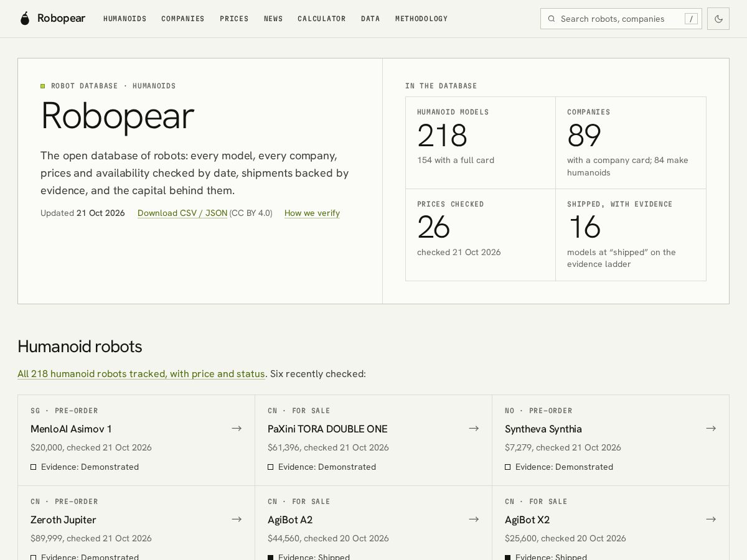Focus the Search robots, companies field
747x560 pixels.
pos(621,19)
